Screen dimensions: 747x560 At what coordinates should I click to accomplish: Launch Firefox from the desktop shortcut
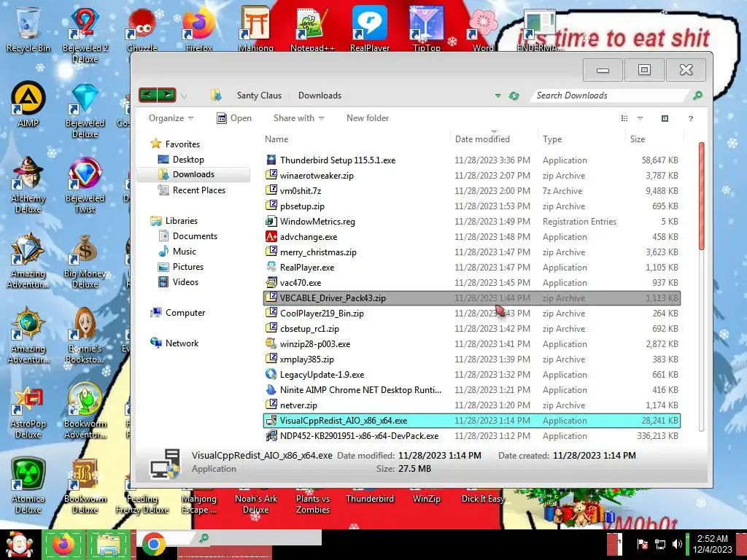pos(199,29)
